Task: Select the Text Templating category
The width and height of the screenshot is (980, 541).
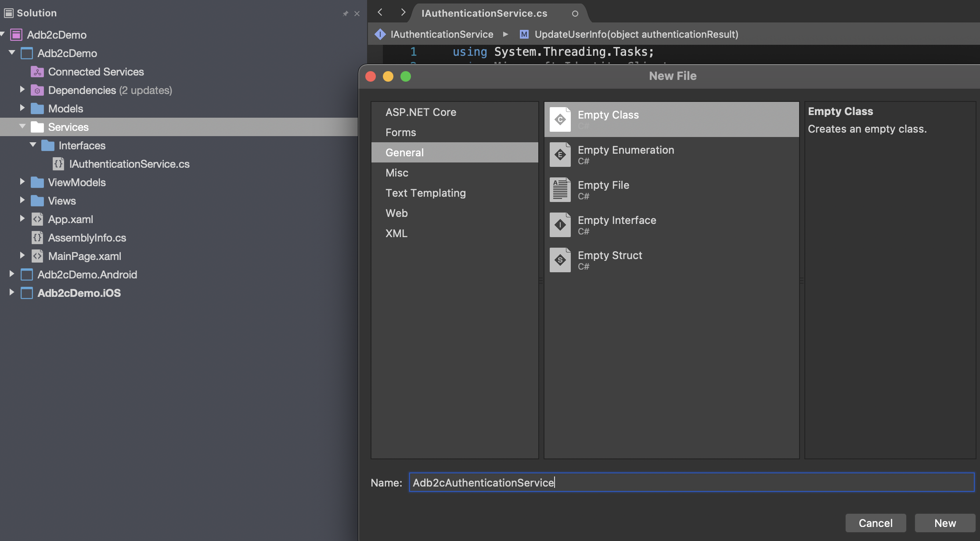Action: [425, 193]
